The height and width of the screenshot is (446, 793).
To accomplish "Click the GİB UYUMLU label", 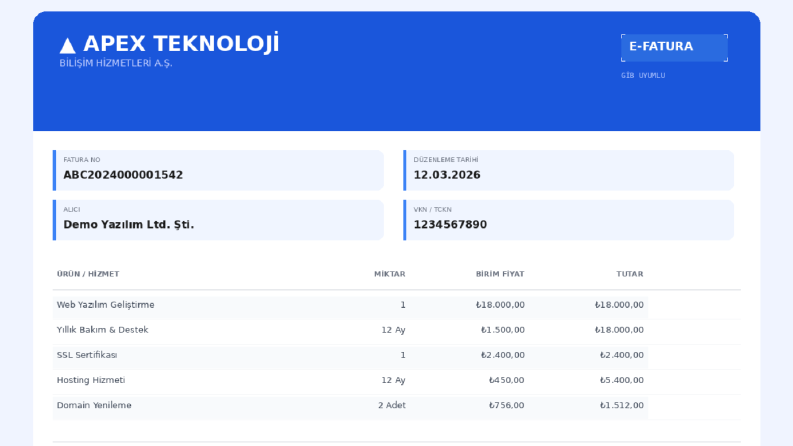I will pos(643,75).
